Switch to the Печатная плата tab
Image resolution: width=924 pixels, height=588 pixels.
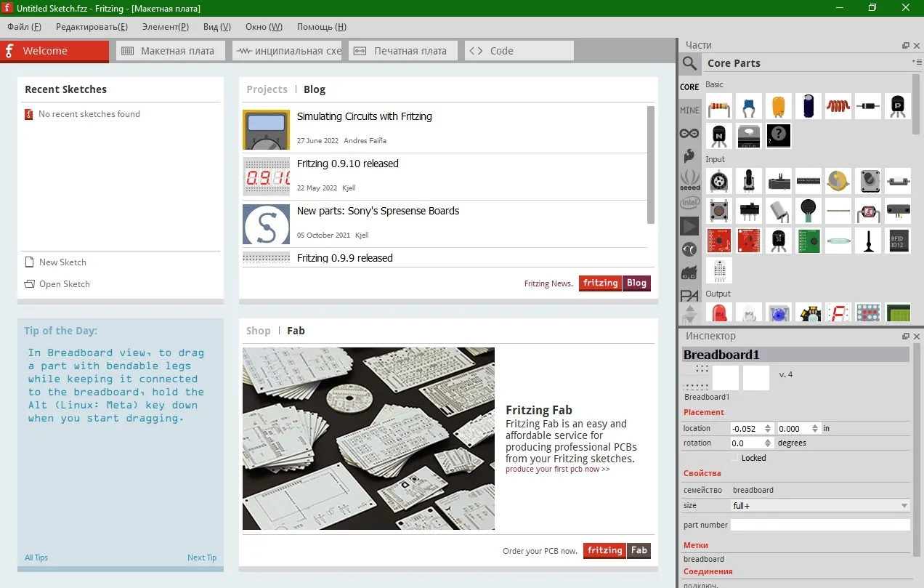click(403, 51)
